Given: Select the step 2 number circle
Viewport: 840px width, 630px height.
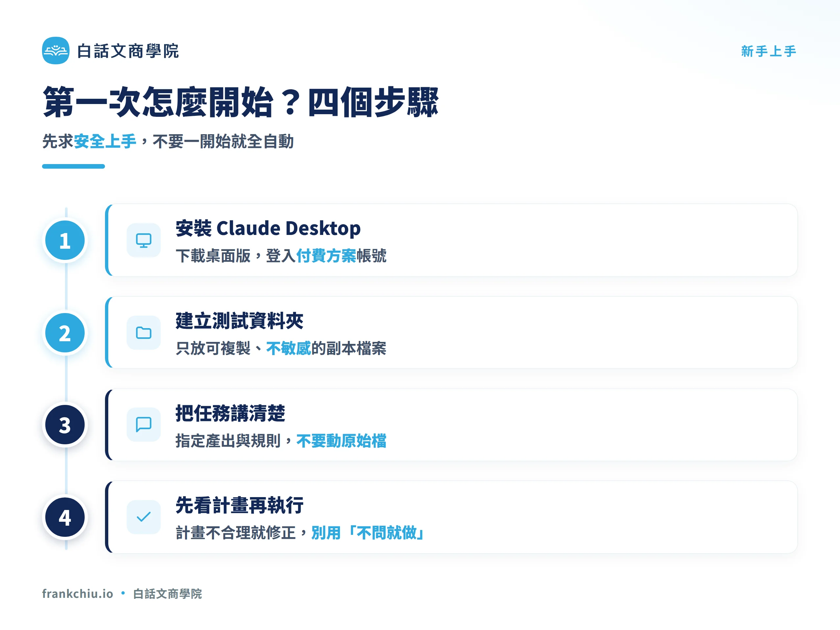Looking at the screenshot, I should 65,333.
